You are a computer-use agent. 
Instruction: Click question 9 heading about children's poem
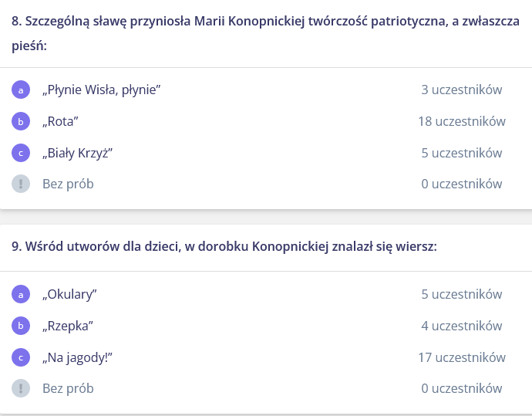pyautogui.click(x=224, y=246)
